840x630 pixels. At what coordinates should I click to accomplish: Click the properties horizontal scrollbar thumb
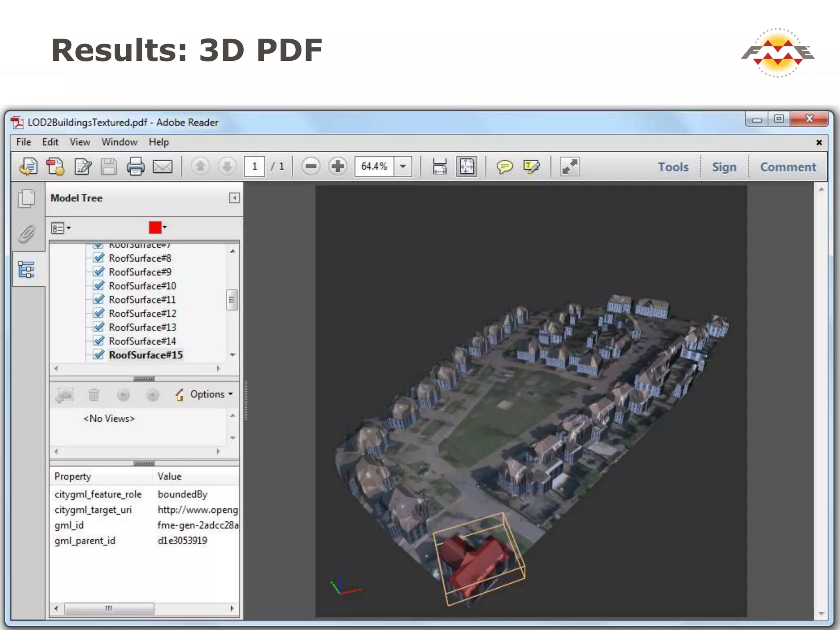109,608
